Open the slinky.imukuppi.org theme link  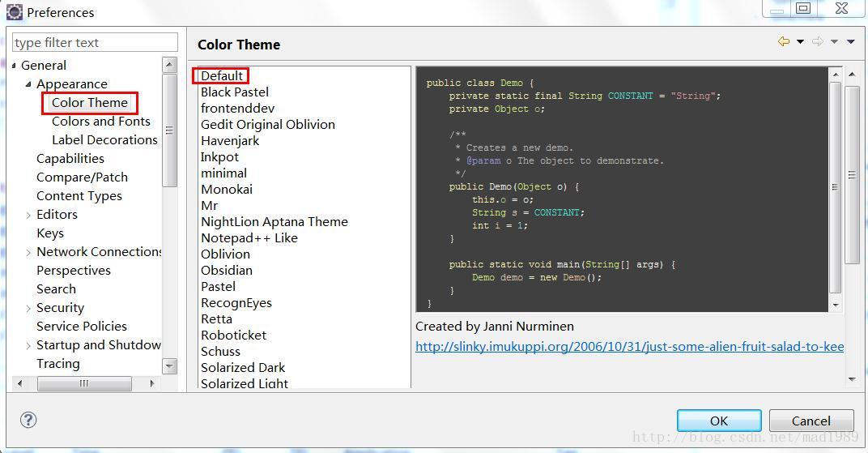pyautogui.click(x=629, y=347)
